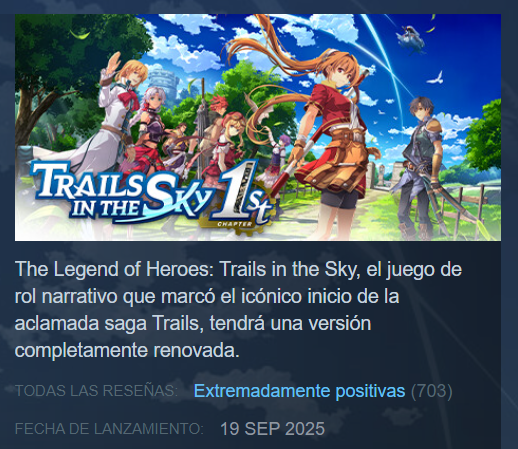Open the Trails in the Sky header image

click(x=258, y=127)
